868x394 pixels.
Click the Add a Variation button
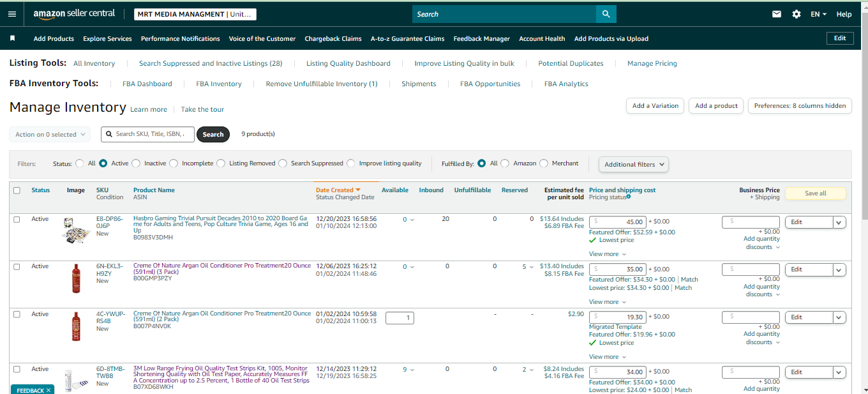coord(655,106)
